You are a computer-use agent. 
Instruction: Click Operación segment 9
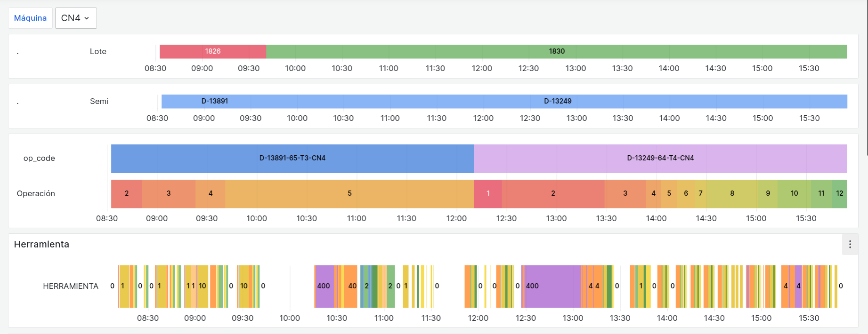(768, 193)
